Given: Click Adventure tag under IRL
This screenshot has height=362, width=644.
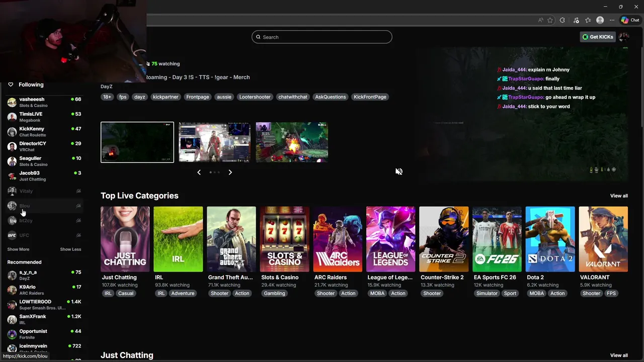Looking at the screenshot, I should 183,293.
